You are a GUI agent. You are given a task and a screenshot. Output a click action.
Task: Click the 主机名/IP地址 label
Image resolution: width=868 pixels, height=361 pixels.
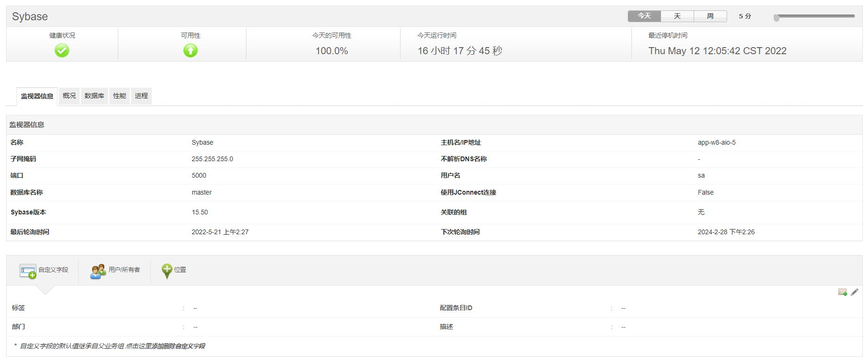pos(461,142)
